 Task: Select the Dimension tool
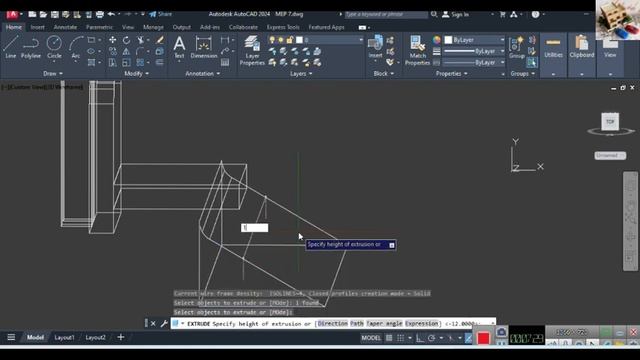coord(204,47)
